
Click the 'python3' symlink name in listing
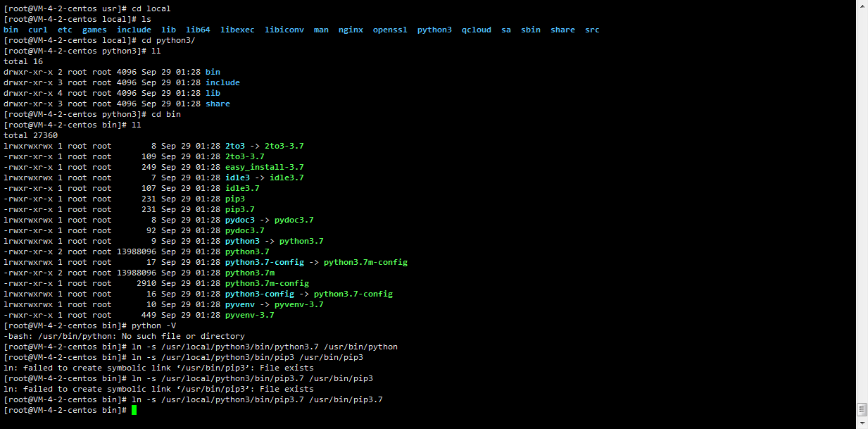pyautogui.click(x=242, y=241)
